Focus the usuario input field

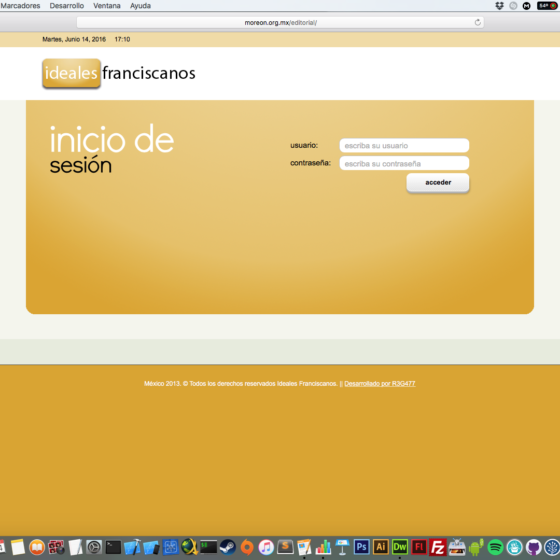[x=404, y=145]
